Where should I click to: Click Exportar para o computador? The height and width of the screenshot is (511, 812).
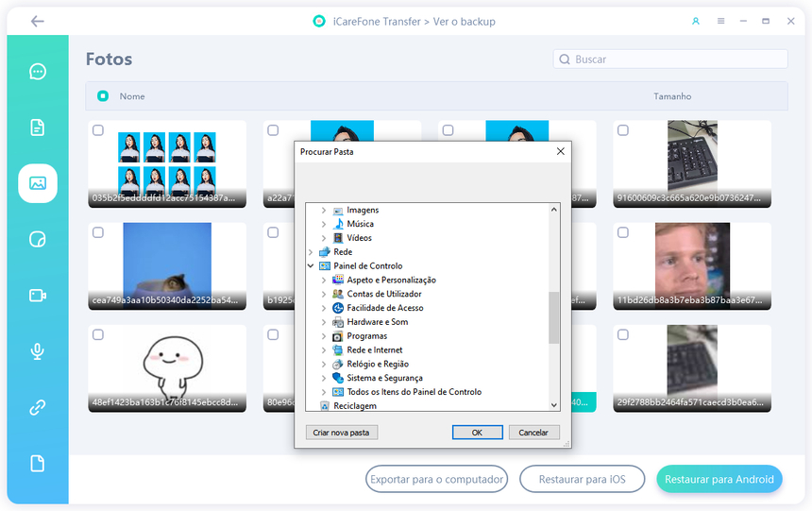point(436,479)
